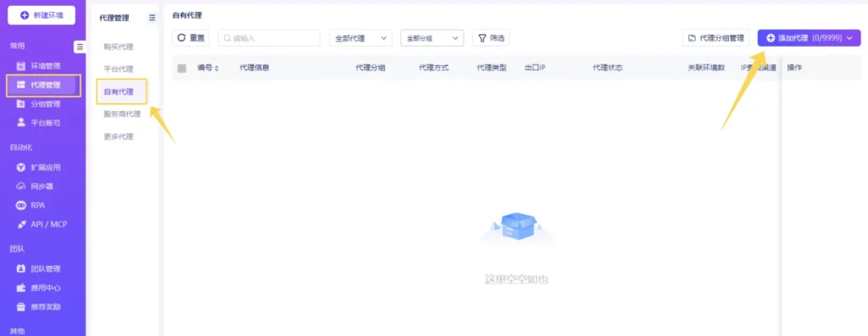Click the 推荐奖励 gift icon
This screenshot has height=336, width=868.
coord(21,306)
